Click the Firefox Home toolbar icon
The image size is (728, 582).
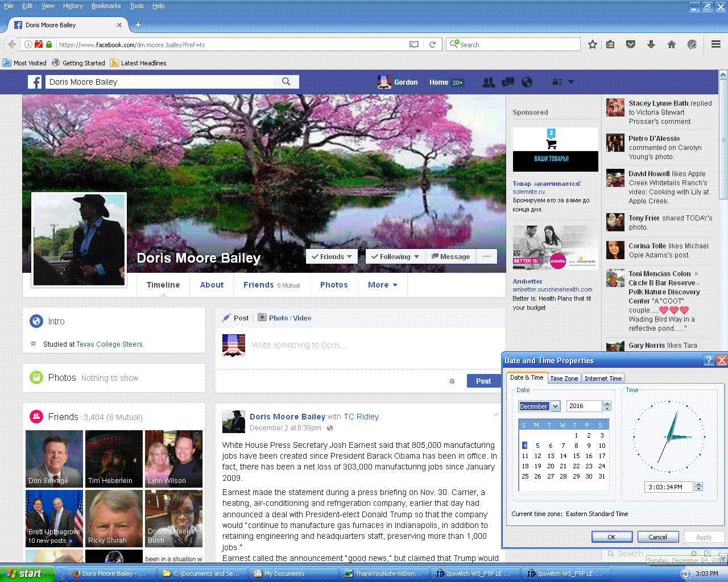(672, 44)
